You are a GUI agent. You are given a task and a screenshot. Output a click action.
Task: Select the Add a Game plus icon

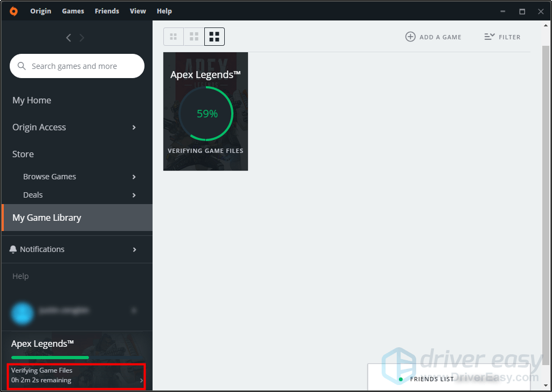click(x=411, y=37)
